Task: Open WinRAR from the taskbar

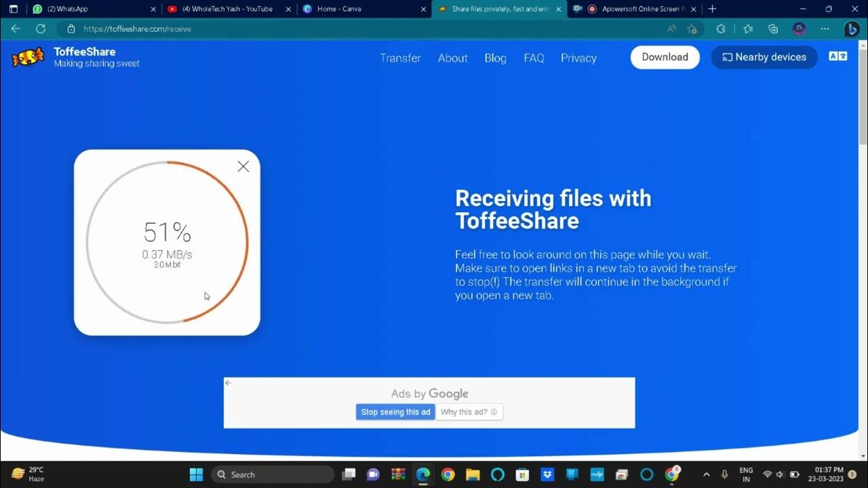Action: point(398,474)
